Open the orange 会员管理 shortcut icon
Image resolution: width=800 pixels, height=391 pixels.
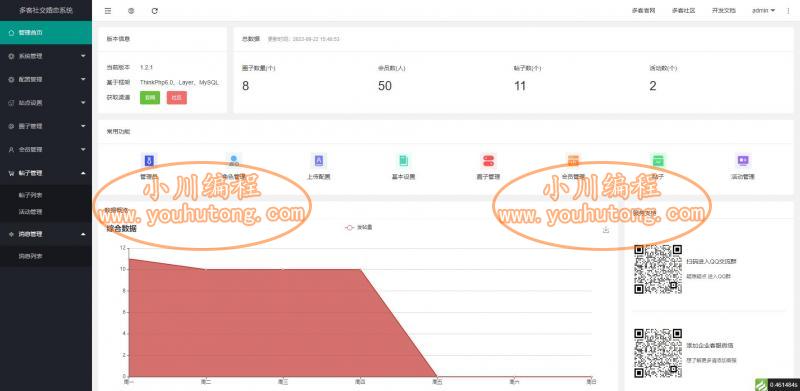click(x=573, y=161)
